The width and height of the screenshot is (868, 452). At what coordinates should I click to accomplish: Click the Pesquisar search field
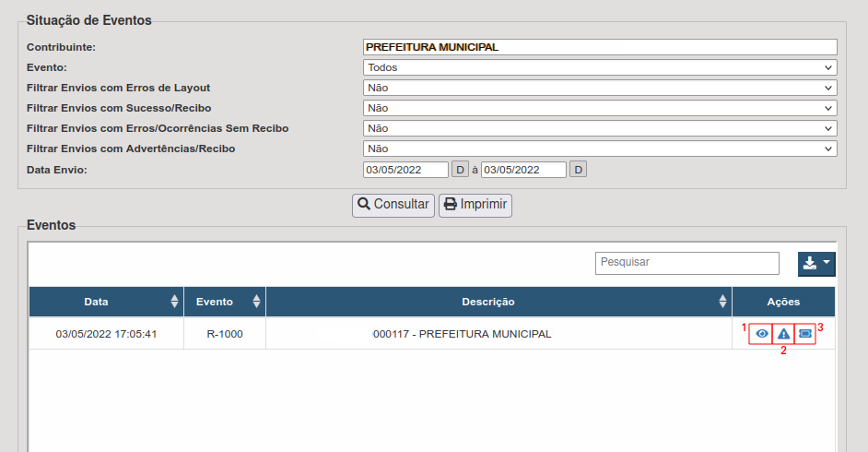(x=686, y=263)
